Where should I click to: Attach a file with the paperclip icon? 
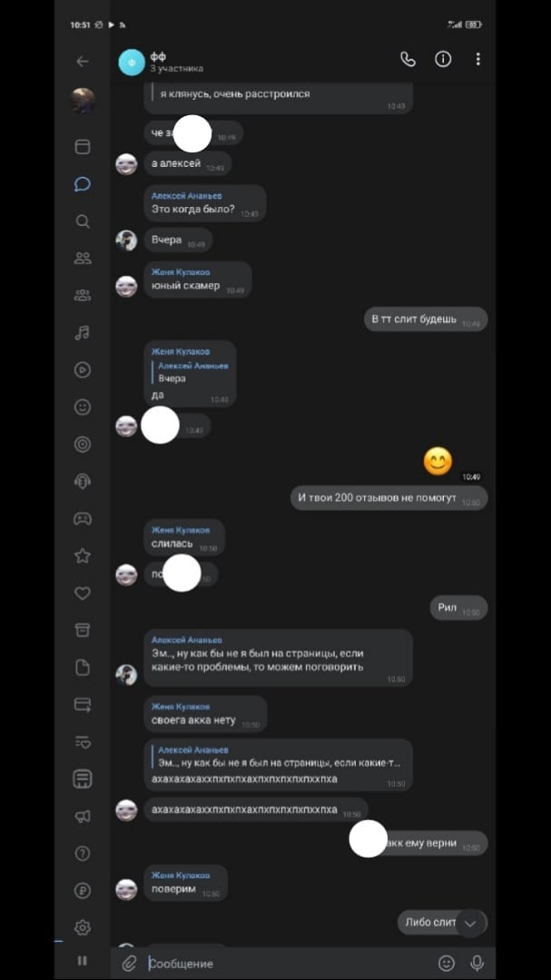[129, 963]
